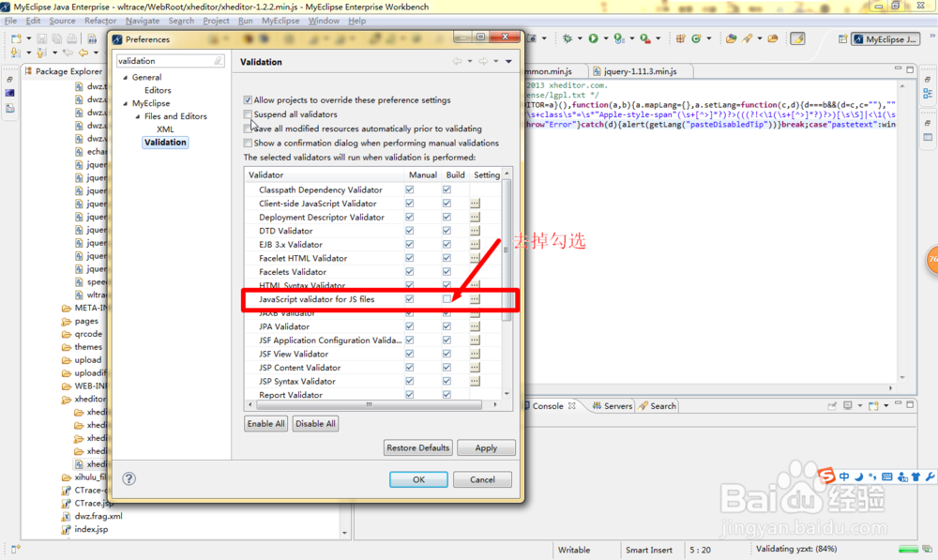Toggle Show confirmation dialog for manual validations
This screenshot has width=938, height=560.
(248, 143)
